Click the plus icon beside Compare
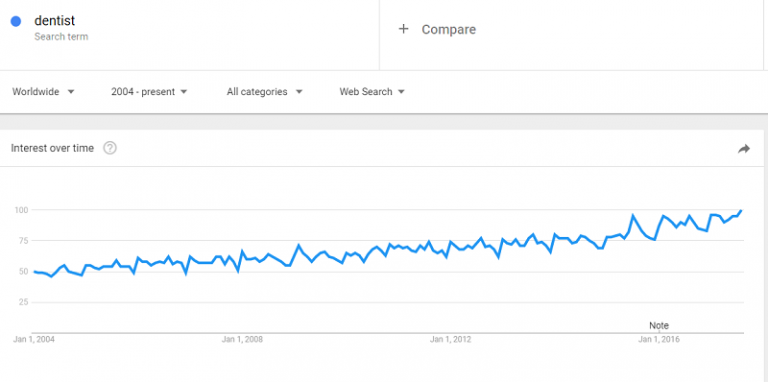Image resolution: width=768 pixels, height=382 pixels. (x=403, y=29)
